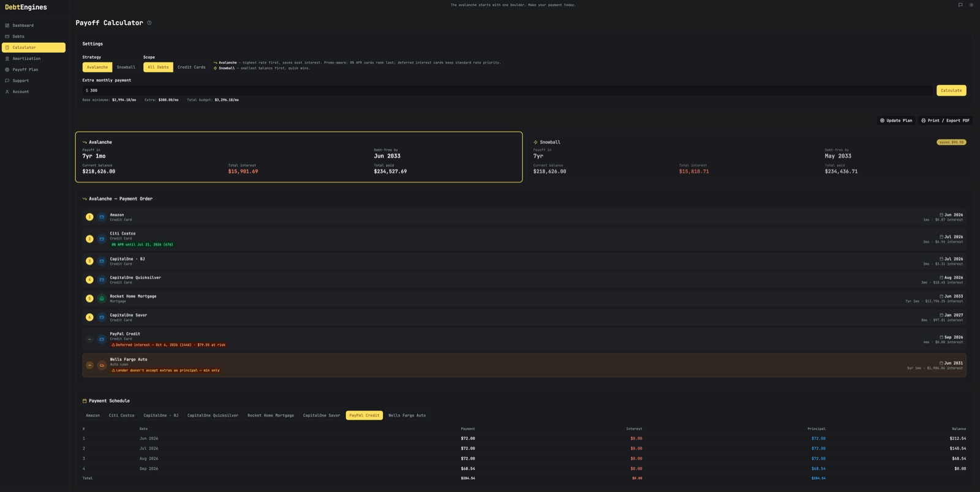Set scope to Credit Cards
980x492 pixels.
(x=191, y=67)
